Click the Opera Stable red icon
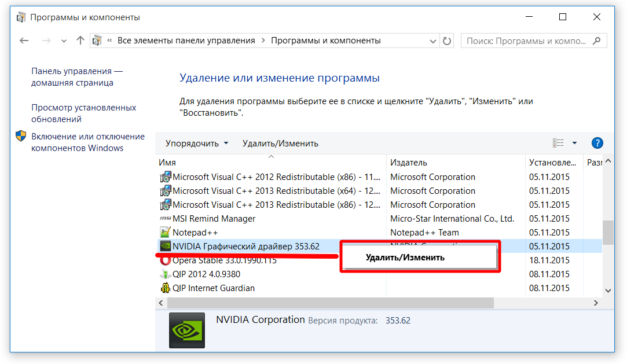The image size is (627, 364). 165,260
